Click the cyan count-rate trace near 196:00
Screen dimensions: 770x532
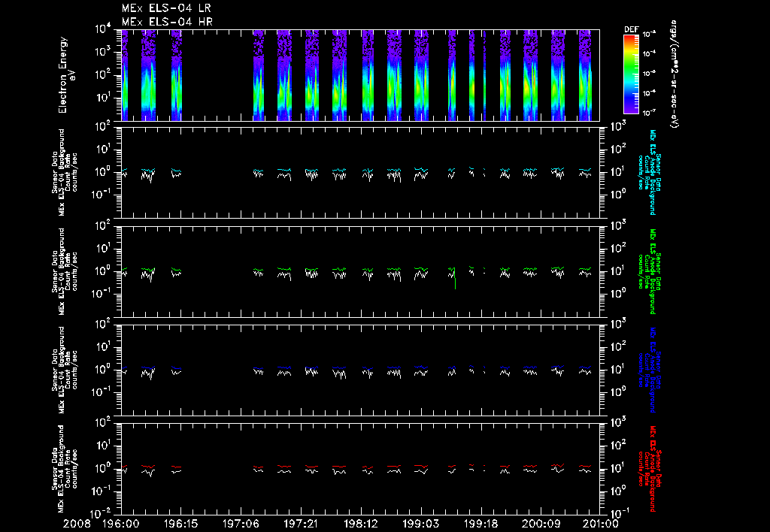pyautogui.click(x=124, y=171)
